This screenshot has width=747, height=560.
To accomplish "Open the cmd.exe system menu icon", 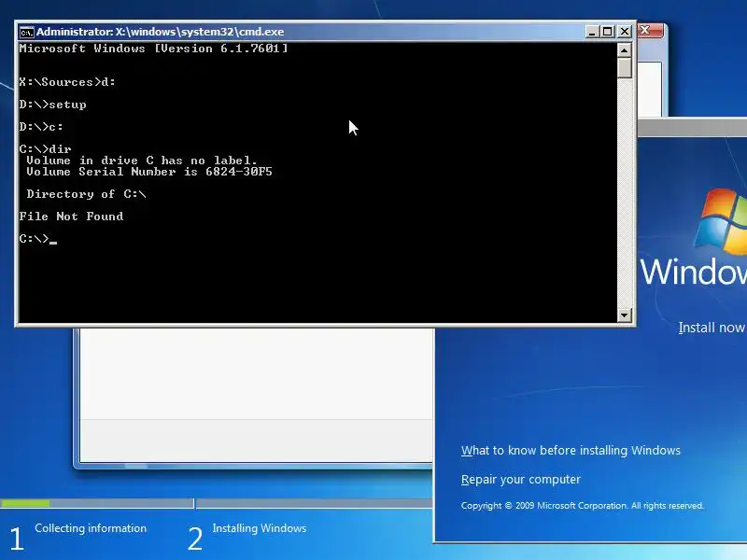I will coord(26,32).
